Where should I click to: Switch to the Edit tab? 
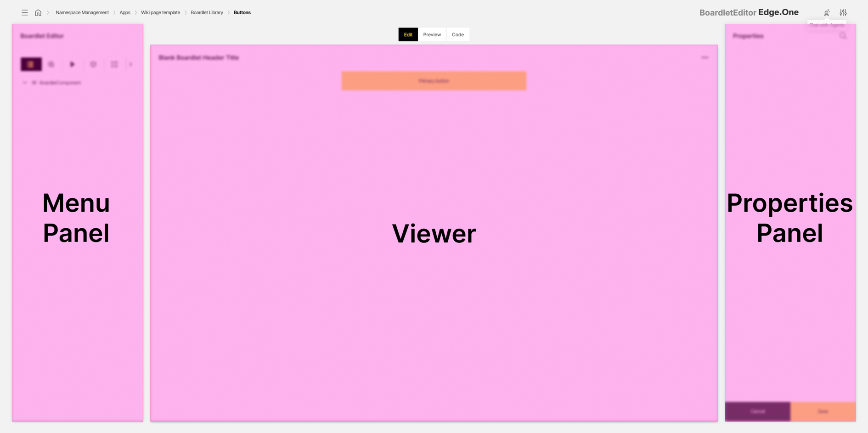(408, 34)
